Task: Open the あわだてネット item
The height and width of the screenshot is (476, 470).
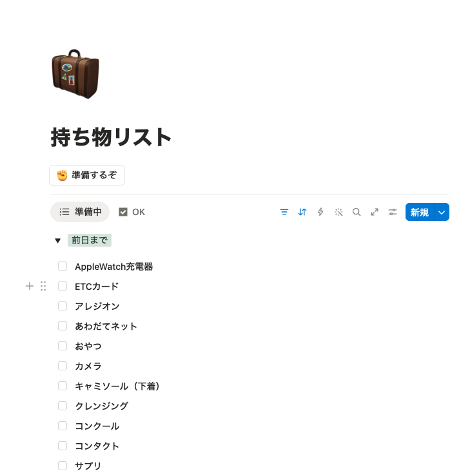Action: [106, 326]
